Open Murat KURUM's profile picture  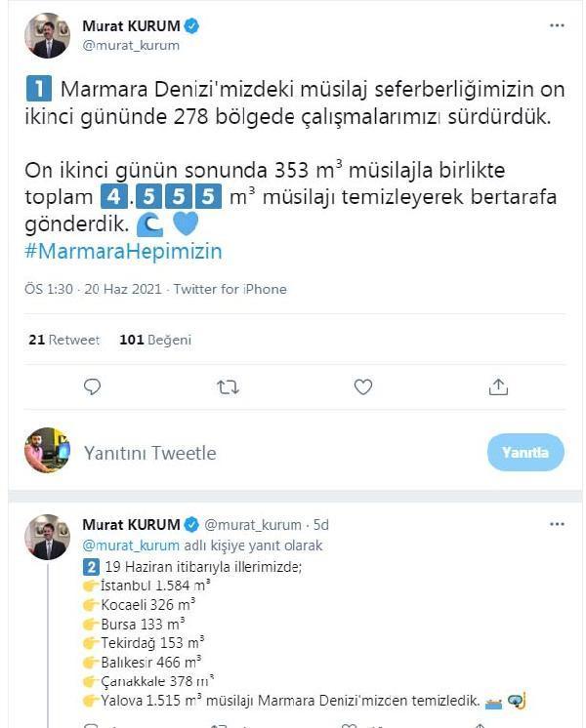[x=47, y=35]
